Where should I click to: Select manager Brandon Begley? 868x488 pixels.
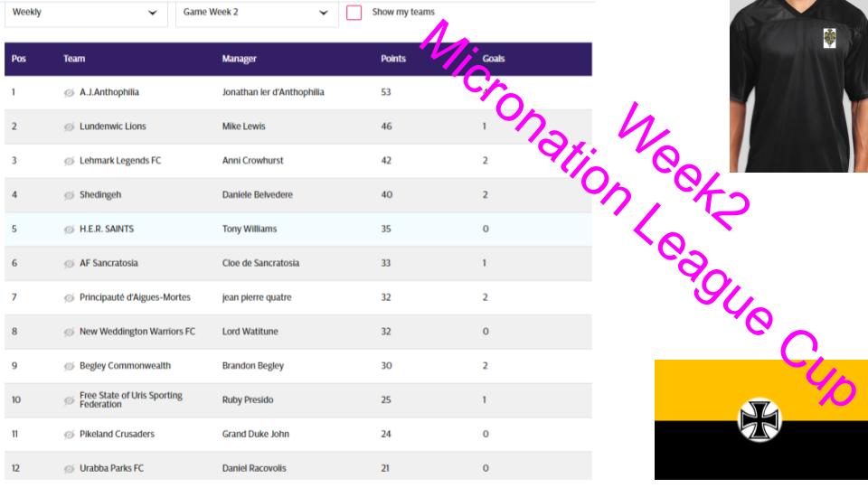[x=253, y=366]
